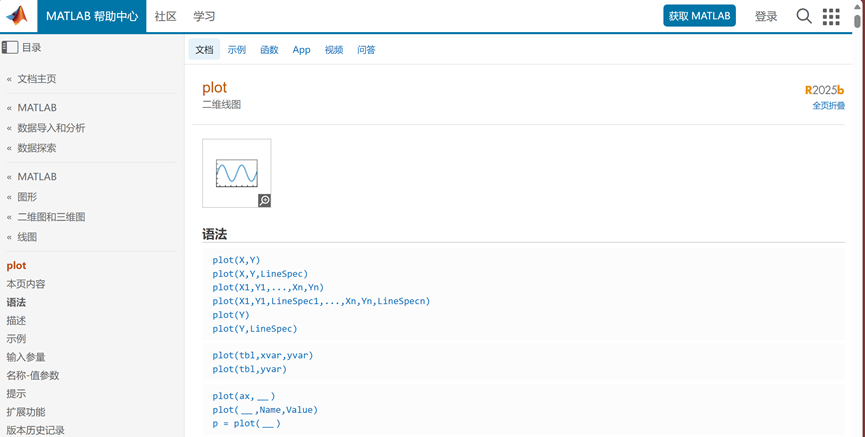The height and width of the screenshot is (437, 865).
Task: Click the MathWorks logo icon
Action: [17, 16]
